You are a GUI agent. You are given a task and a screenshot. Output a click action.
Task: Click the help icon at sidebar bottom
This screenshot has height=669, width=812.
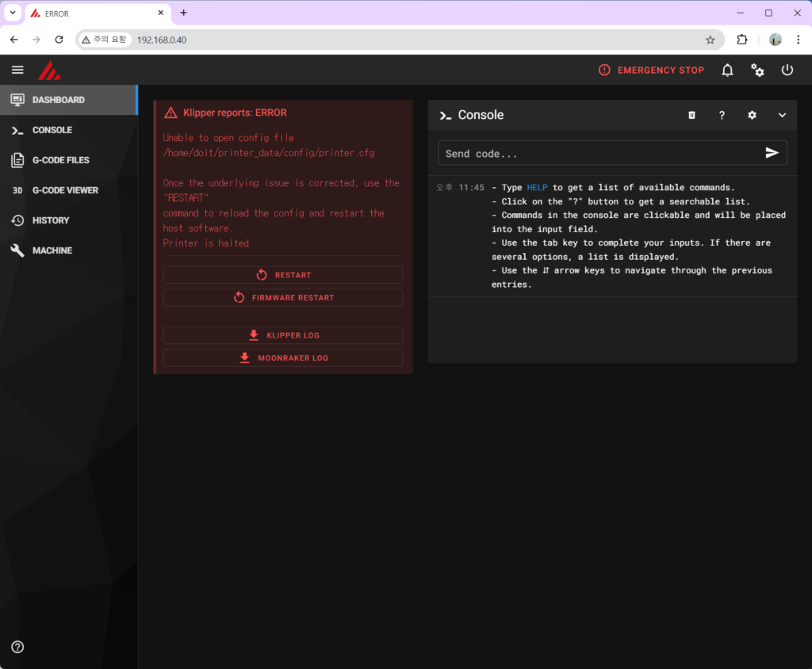[x=17, y=647]
